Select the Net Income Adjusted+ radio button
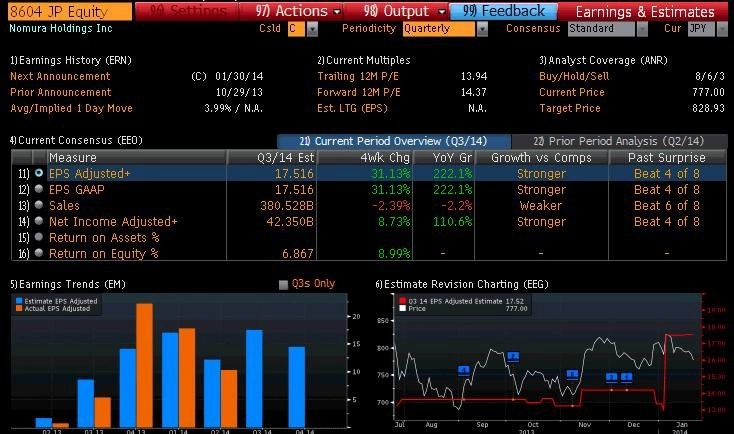Viewport: 734px width, 434px height. pos(39,221)
